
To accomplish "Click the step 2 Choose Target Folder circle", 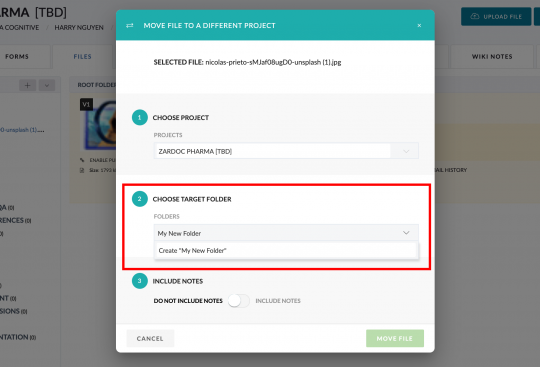I will tap(139, 199).
